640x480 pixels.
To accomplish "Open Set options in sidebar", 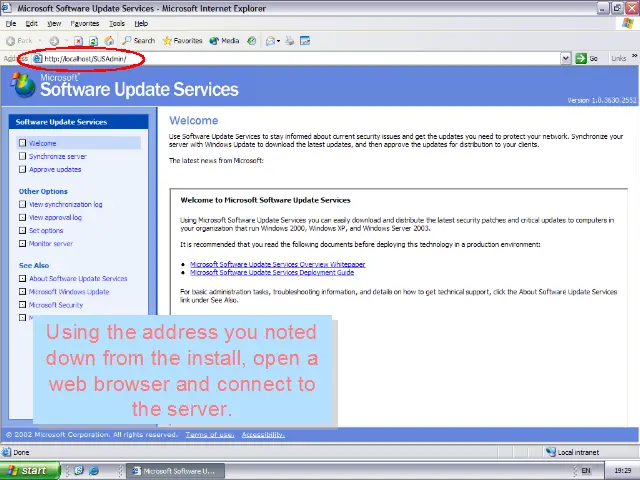I will click(46, 231).
